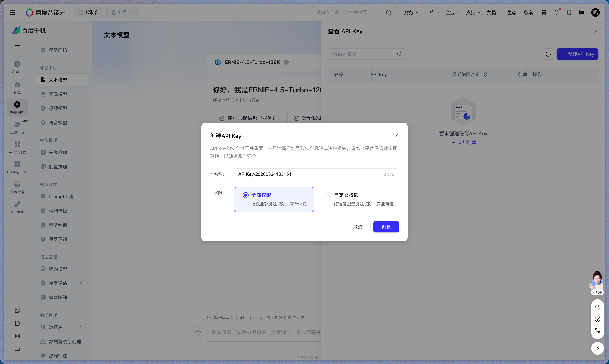The width and height of the screenshot is (609, 364).
Task: Open Agent开发 from the left sidebar
Action: (x=17, y=147)
